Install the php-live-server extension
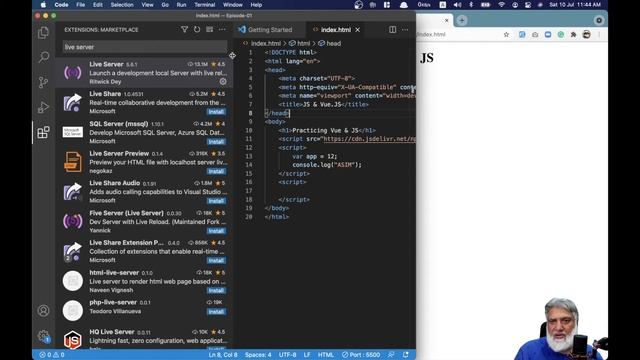 pyautogui.click(x=216, y=311)
